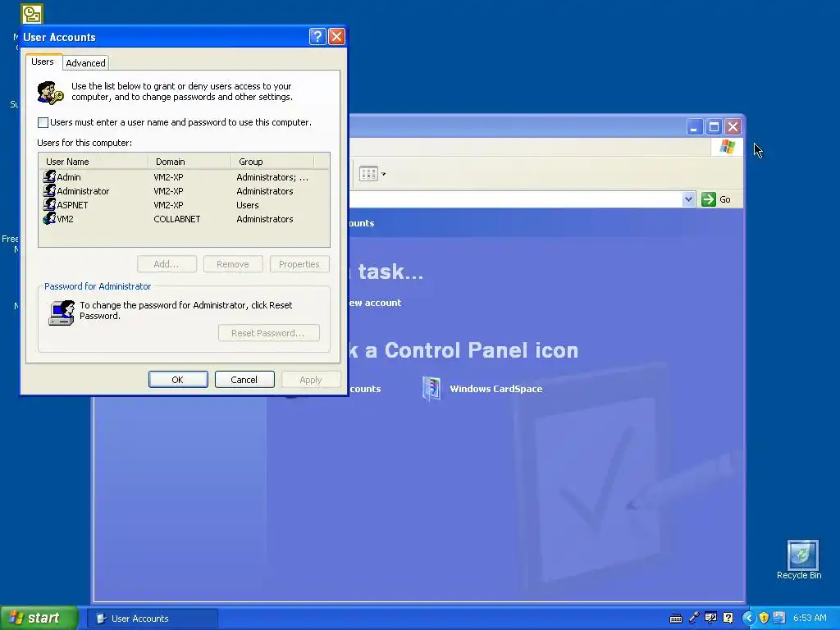The height and width of the screenshot is (630, 840).
Task: Close the background Control Panel window
Action: 733,127
